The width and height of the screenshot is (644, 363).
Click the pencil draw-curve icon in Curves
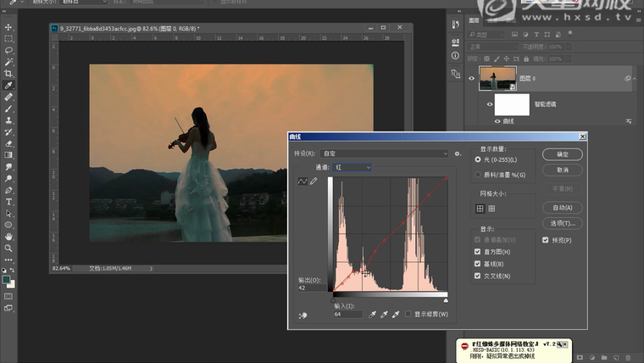[313, 181]
